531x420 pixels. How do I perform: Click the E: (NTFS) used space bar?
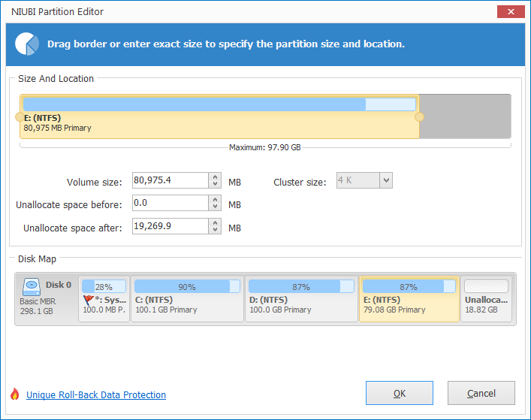click(x=219, y=104)
